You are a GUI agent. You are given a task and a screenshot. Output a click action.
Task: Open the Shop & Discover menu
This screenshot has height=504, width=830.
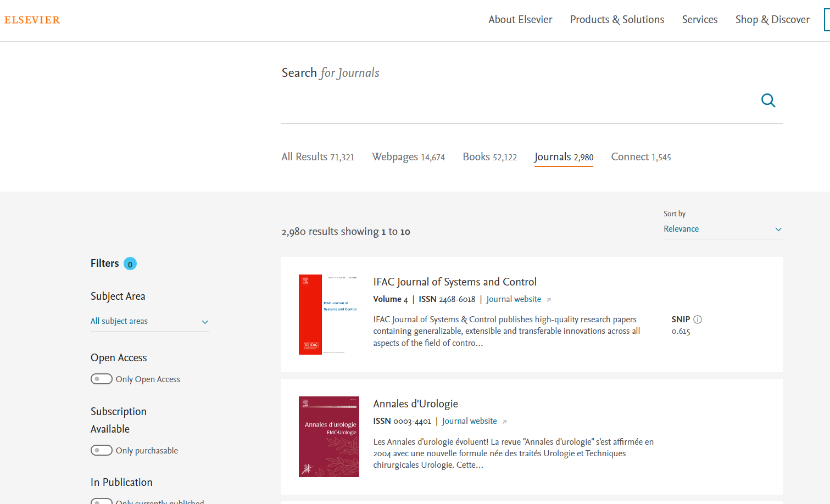pyautogui.click(x=772, y=20)
